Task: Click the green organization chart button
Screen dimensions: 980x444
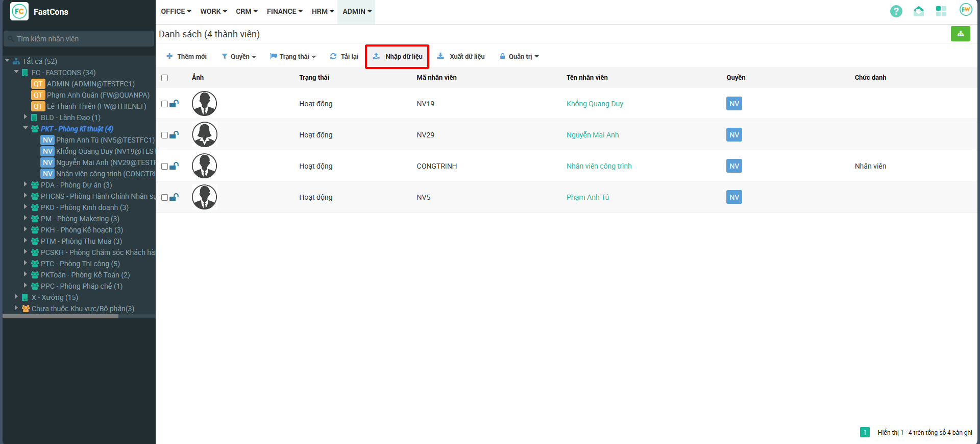Action: [960, 34]
